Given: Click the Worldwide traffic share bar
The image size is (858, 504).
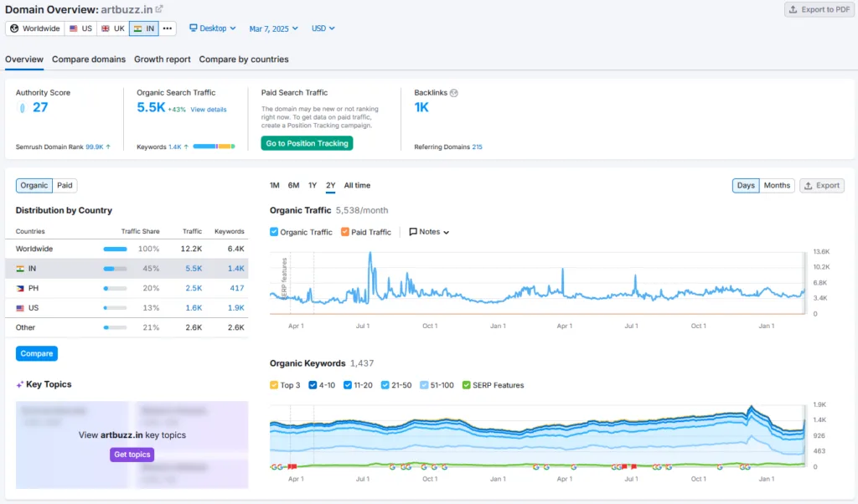Looking at the screenshot, I should tap(115, 249).
